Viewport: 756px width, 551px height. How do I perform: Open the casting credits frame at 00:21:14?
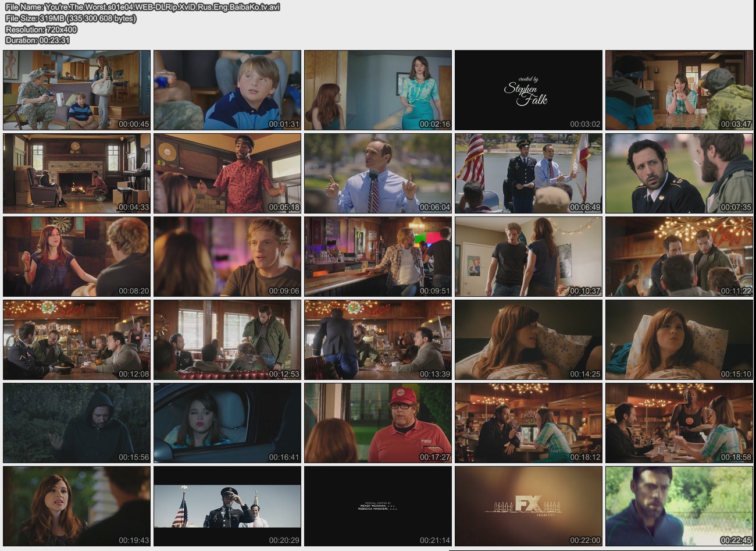coord(378,506)
